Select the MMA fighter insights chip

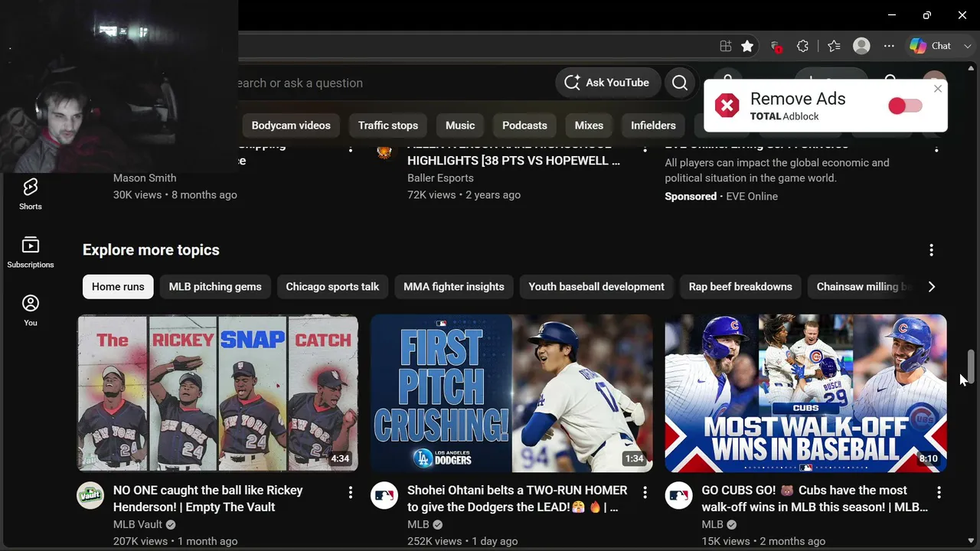(454, 287)
